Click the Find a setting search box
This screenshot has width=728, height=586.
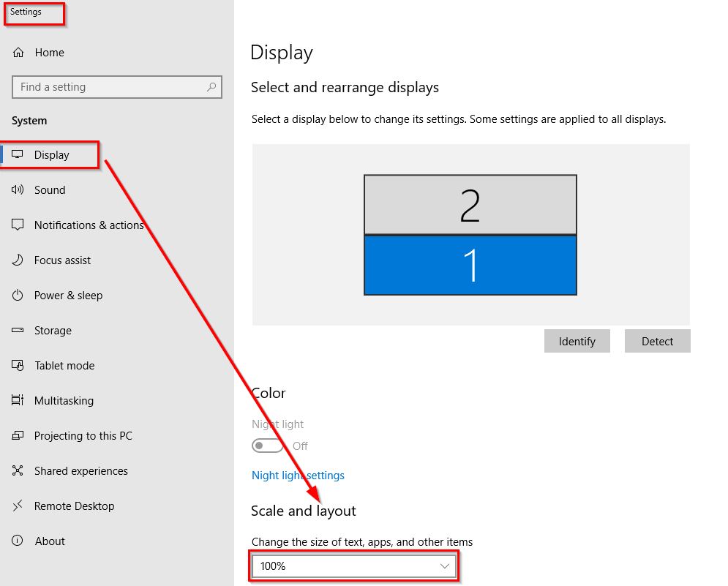117,87
